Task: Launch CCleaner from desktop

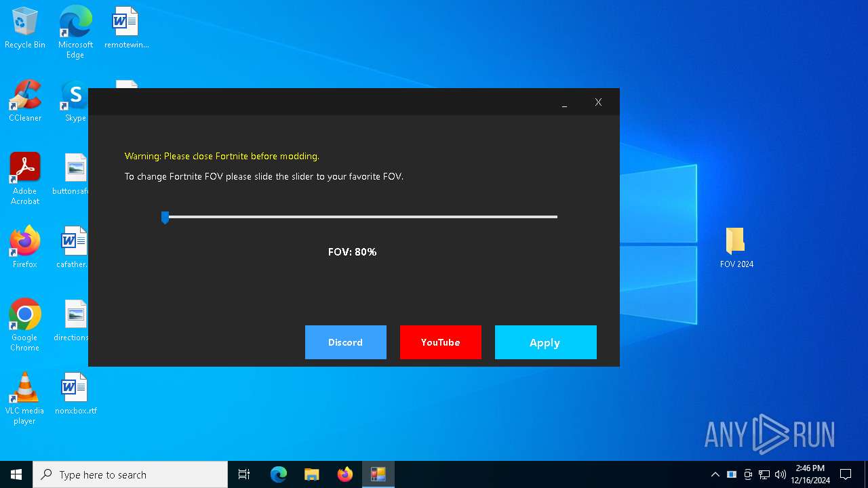Action: tap(25, 102)
